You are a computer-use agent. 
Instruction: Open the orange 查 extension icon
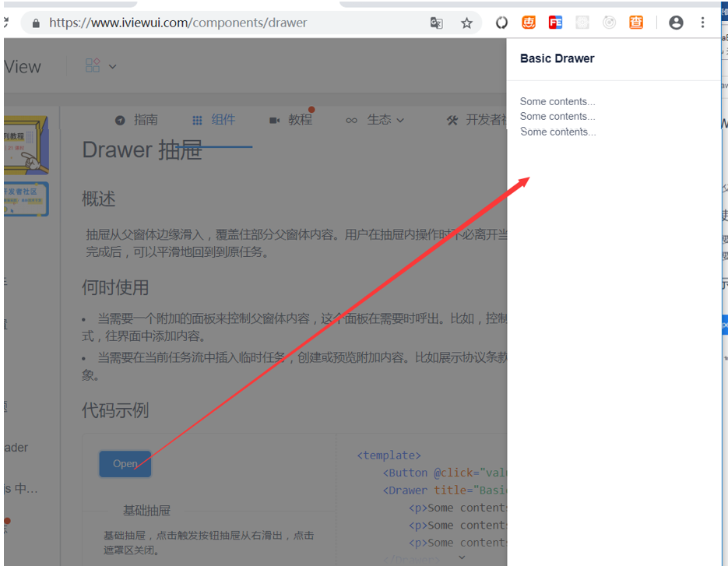(x=636, y=23)
